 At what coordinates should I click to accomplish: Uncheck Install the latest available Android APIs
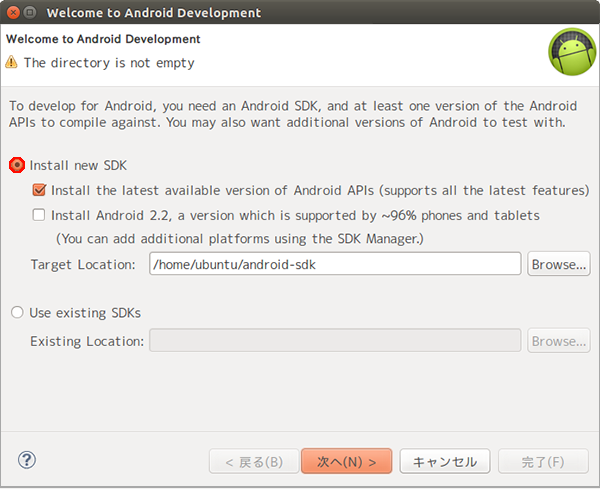coord(39,190)
